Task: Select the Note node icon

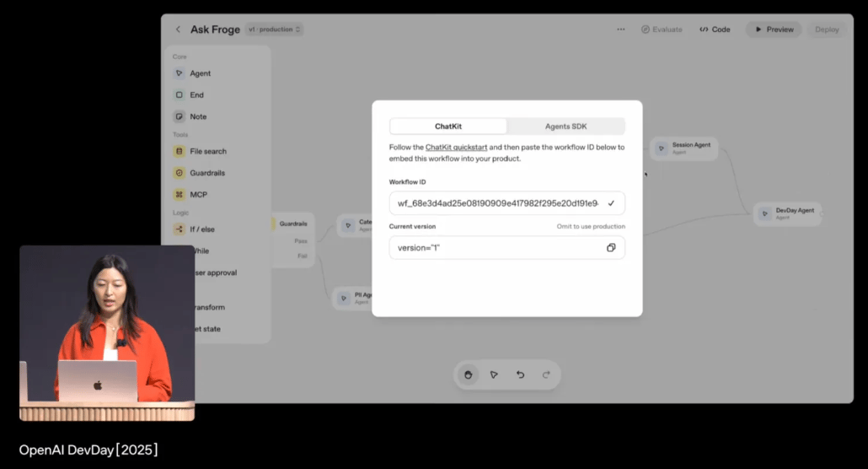Action: [179, 116]
